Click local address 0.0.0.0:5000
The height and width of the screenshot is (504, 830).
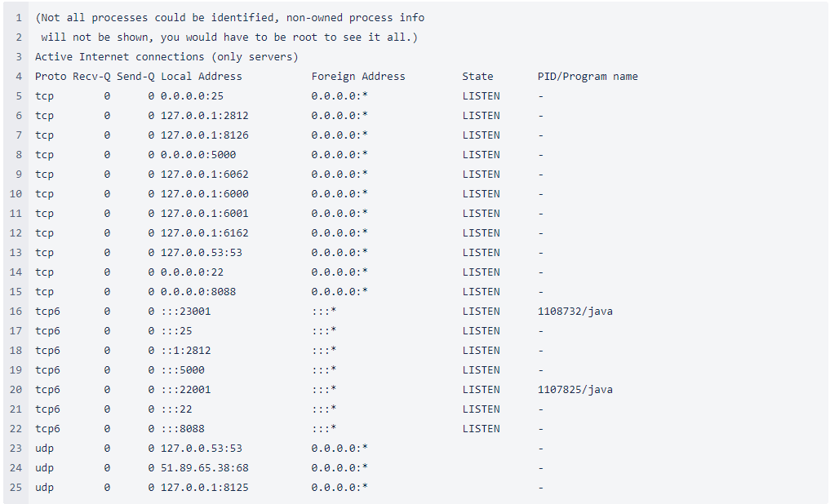198,155
